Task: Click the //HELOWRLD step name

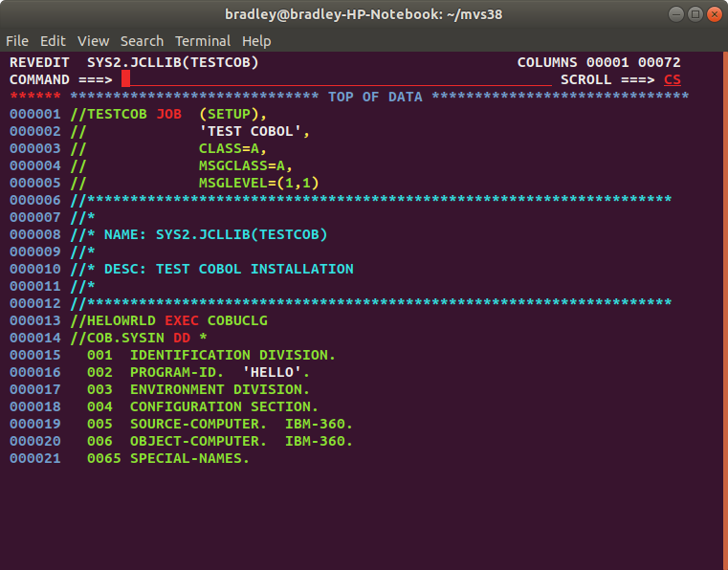Action: [x=113, y=320]
